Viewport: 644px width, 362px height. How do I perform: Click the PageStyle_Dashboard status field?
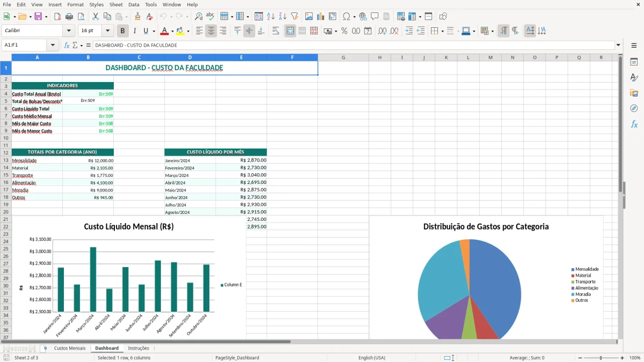pos(237,358)
